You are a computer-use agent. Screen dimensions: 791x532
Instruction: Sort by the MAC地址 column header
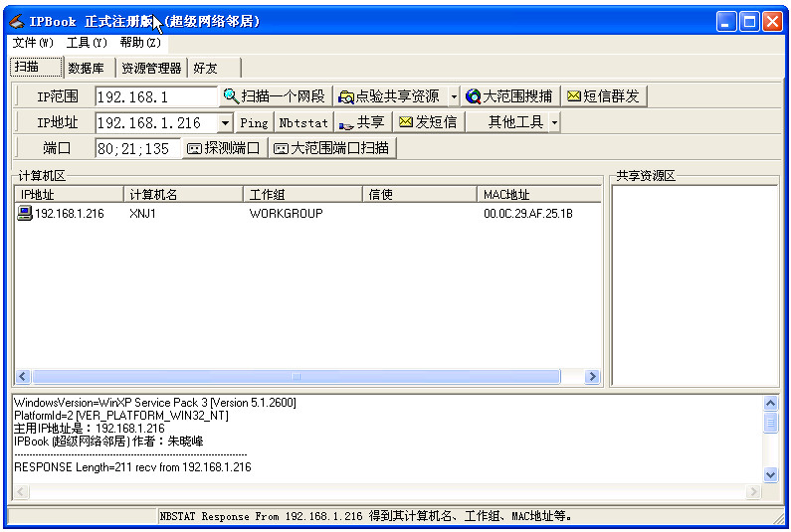click(x=538, y=194)
